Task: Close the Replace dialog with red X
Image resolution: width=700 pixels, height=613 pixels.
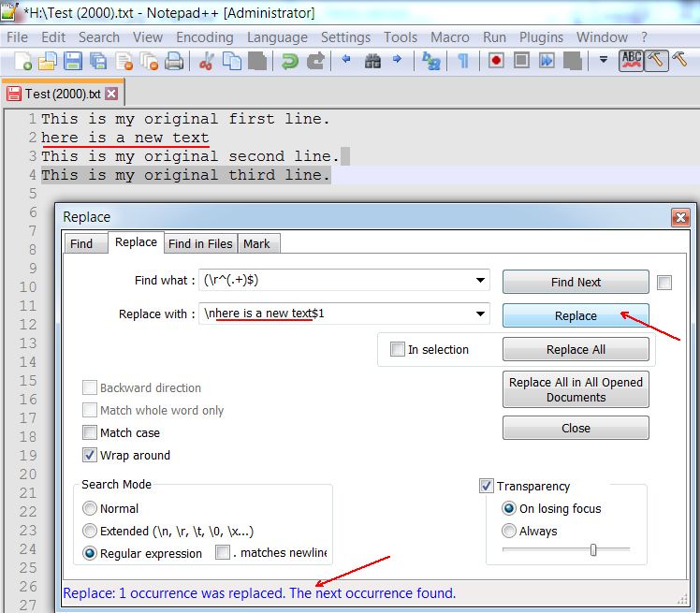Action: [680, 217]
